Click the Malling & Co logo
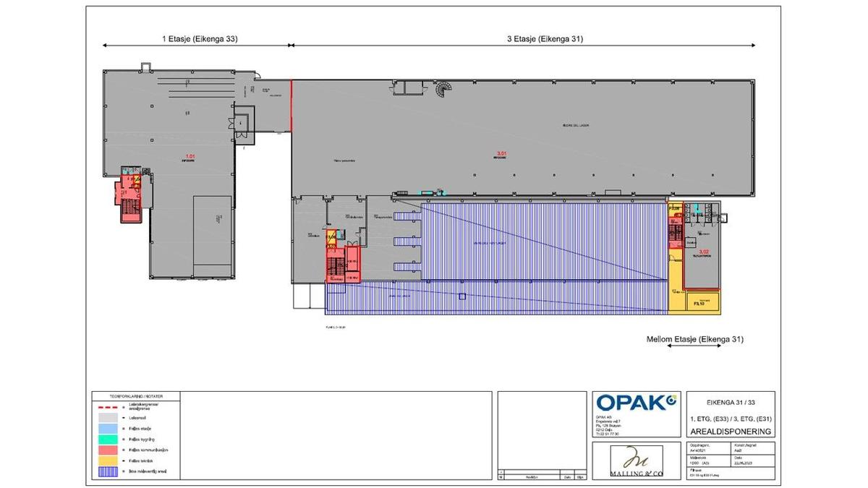The width and height of the screenshot is (868, 488). coord(636,459)
